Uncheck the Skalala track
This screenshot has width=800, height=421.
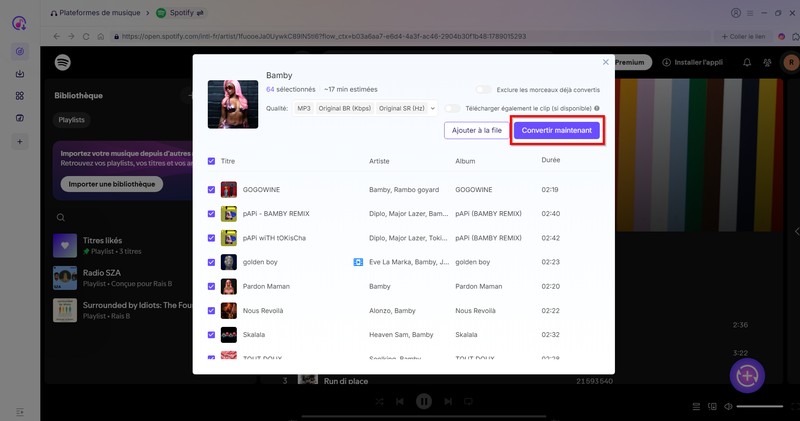(211, 335)
